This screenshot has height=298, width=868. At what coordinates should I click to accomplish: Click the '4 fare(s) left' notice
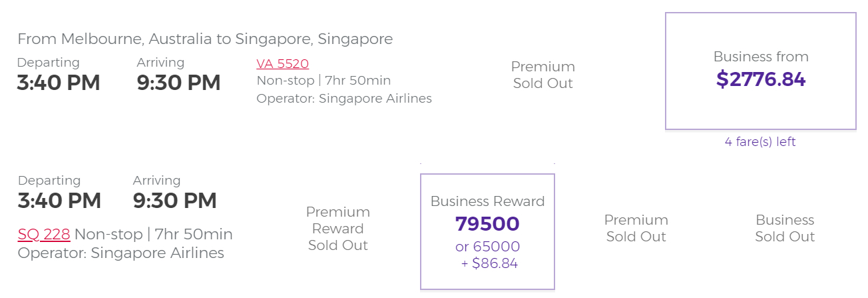pos(760,142)
